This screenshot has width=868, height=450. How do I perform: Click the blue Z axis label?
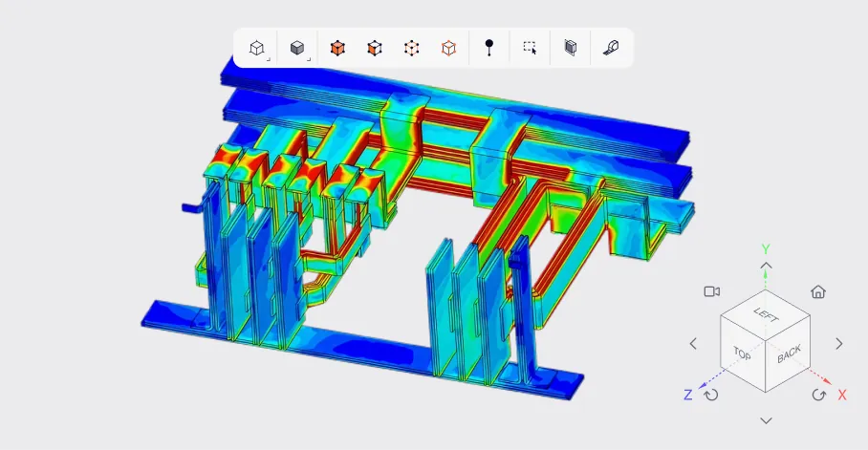(687, 395)
